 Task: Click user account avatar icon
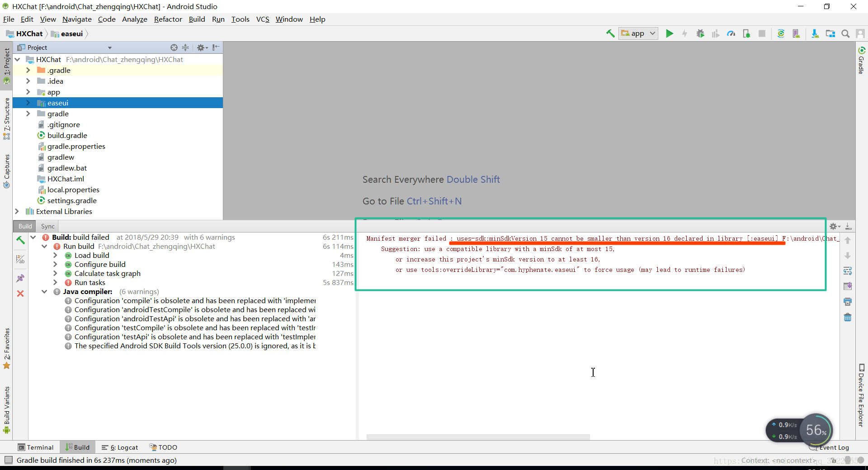(x=860, y=33)
